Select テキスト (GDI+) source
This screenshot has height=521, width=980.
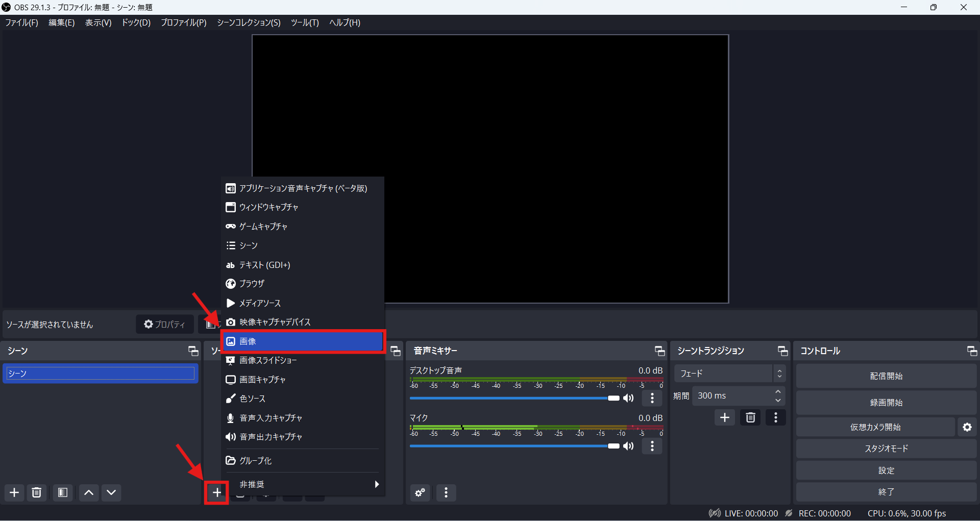tap(303, 265)
